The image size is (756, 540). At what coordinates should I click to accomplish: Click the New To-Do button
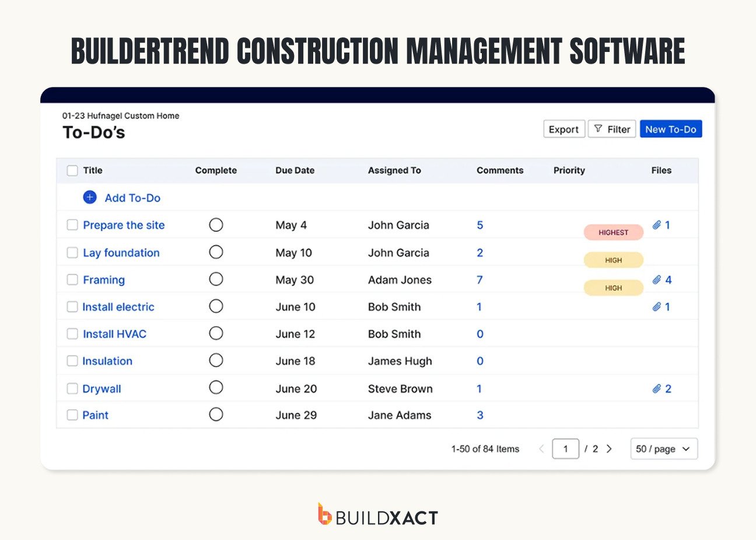671,129
